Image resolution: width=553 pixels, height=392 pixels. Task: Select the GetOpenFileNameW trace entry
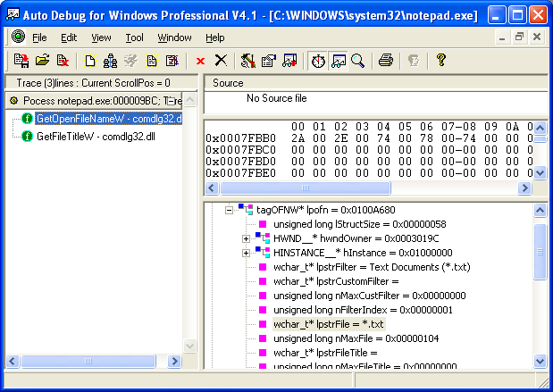(x=108, y=119)
